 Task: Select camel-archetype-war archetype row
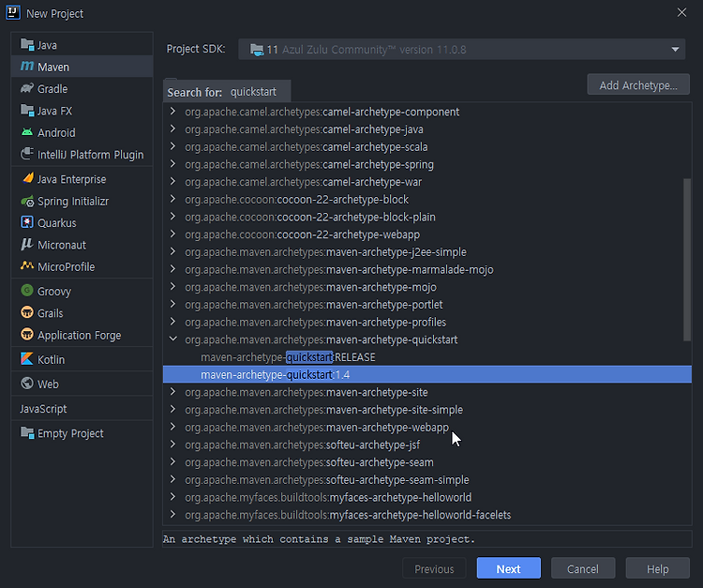pyautogui.click(x=426, y=182)
